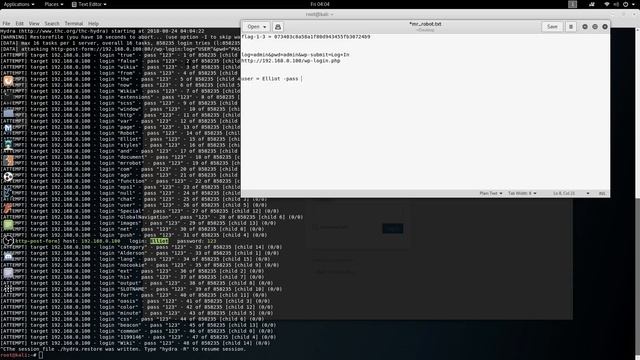640x360 pixels.
Task: Save the mr_robot.txt document
Action: point(552,27)
